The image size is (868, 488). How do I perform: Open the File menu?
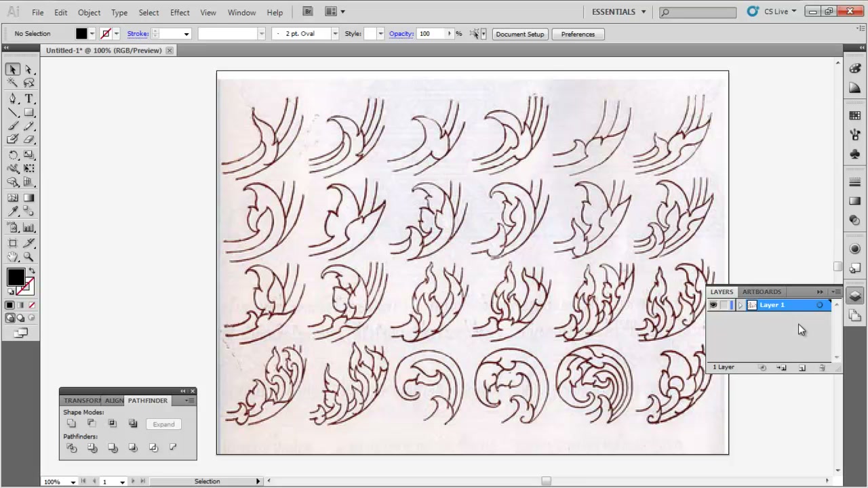click(x=38, y=12)
